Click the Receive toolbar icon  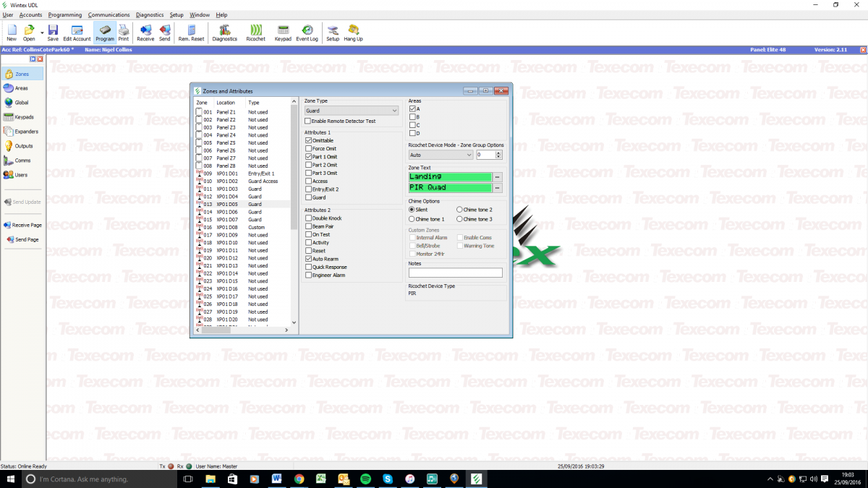point(145,33)
